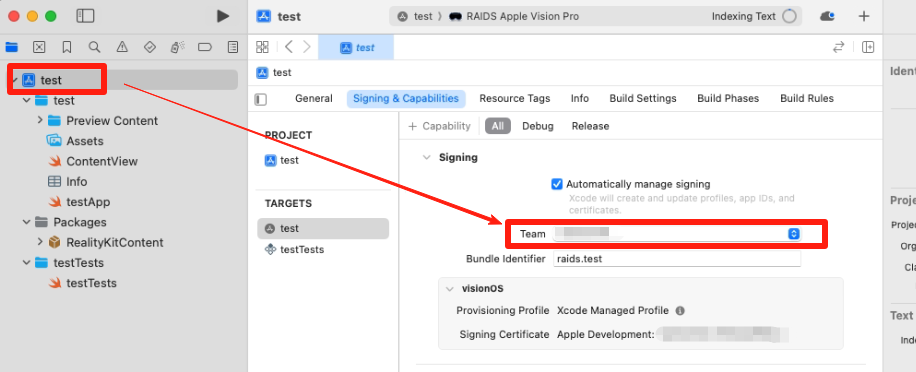Click the info icon next to Xcode Managed Profile
Image resolution: width=916 pixels, height=372 pixels.
(x=680, y=311)
